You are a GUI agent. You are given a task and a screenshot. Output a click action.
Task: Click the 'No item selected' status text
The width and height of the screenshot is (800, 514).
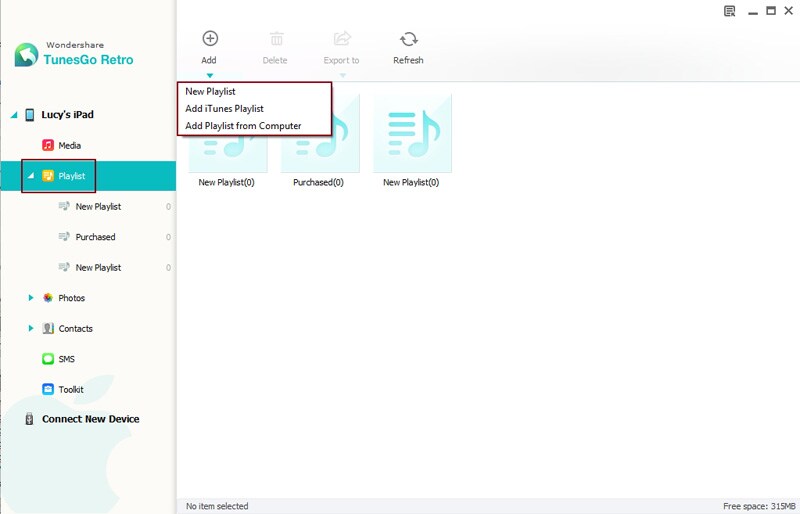pyautogui.click(x=217, y=506)
